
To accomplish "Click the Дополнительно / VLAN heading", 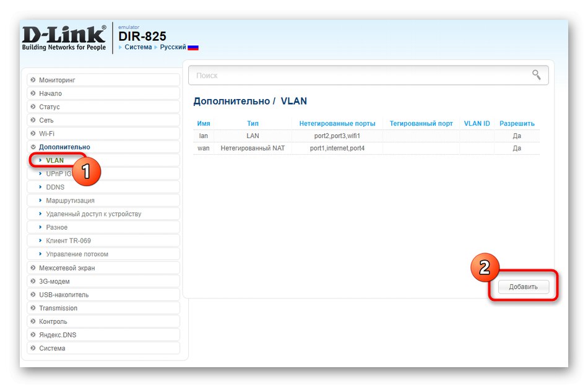I will [x=250, y=102].
